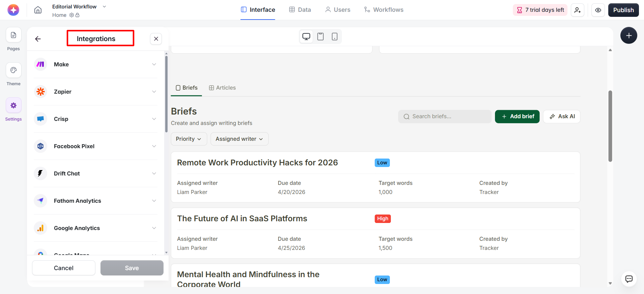Click the target words value 1,500
Screen dimensions: 644x294
click(385, 248)
